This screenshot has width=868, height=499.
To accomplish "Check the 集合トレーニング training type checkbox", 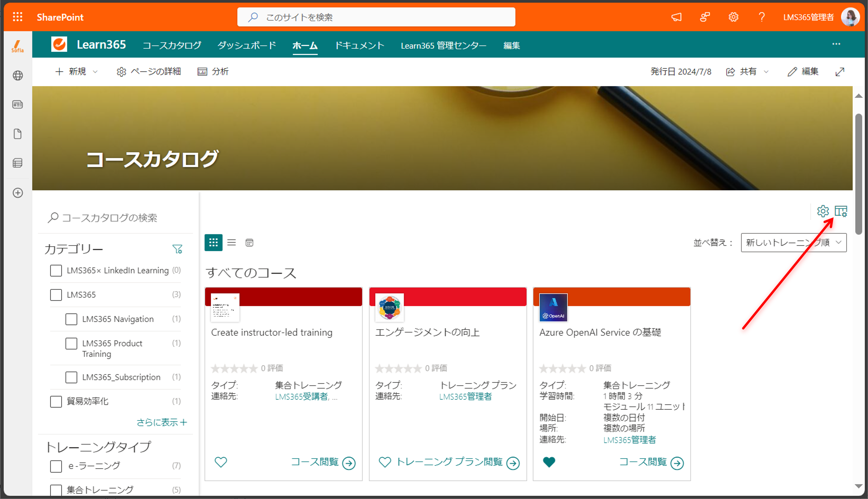I will pyautogui.click(x=56, y=490).
